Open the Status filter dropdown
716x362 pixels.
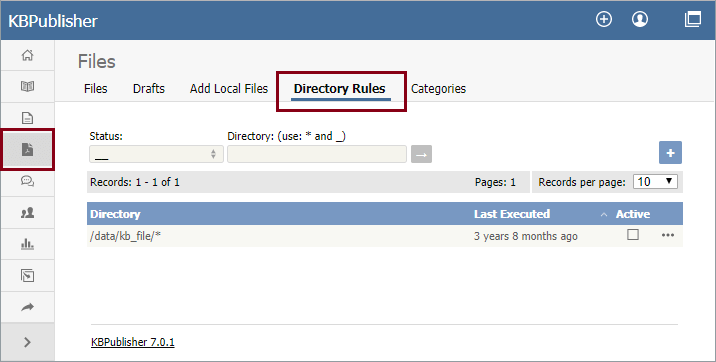pos(156,154)
